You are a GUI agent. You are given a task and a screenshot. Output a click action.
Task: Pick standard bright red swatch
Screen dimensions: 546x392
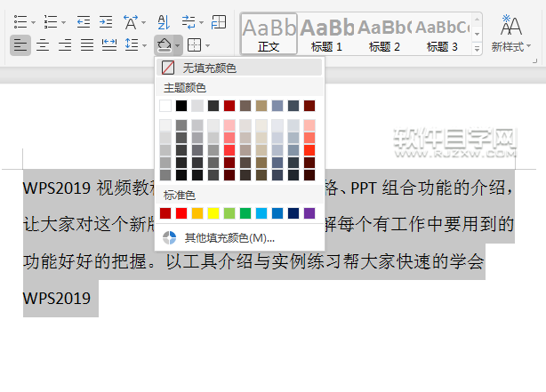(181, 213)
